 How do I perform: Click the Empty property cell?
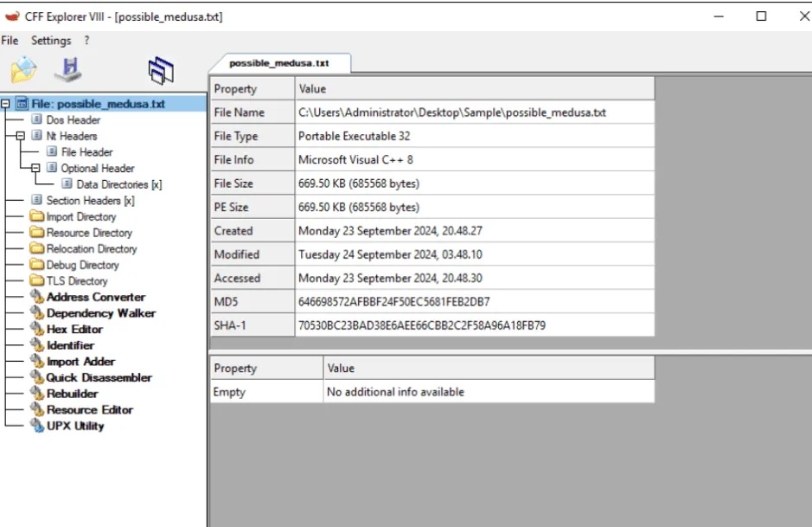(x=266, y=392)
